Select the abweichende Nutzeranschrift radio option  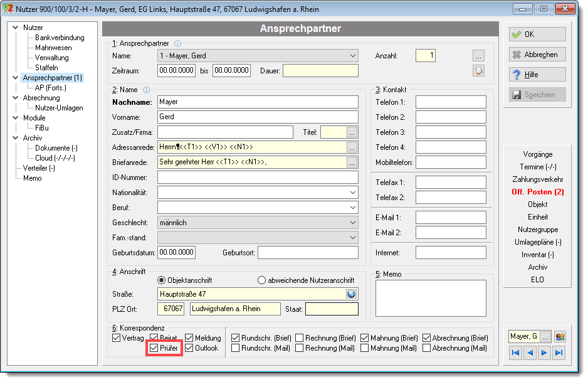click(261, 280)
